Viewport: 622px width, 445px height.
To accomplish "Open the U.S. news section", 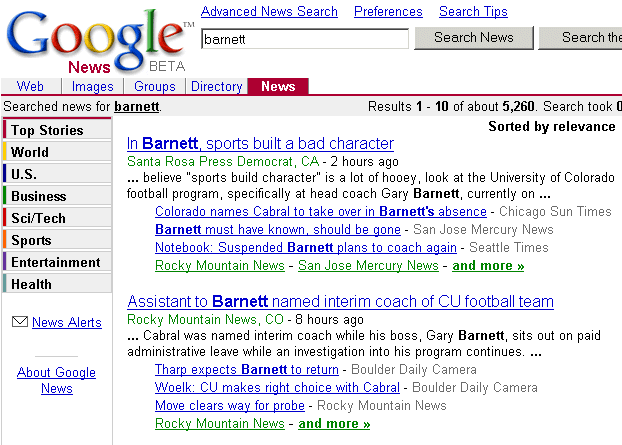I will 57,174.
